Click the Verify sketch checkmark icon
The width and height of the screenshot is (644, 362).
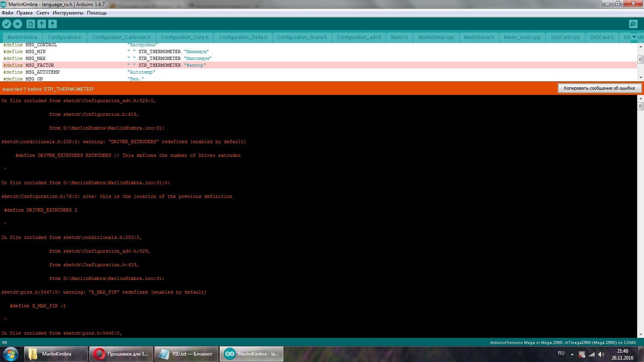[6, 24]
